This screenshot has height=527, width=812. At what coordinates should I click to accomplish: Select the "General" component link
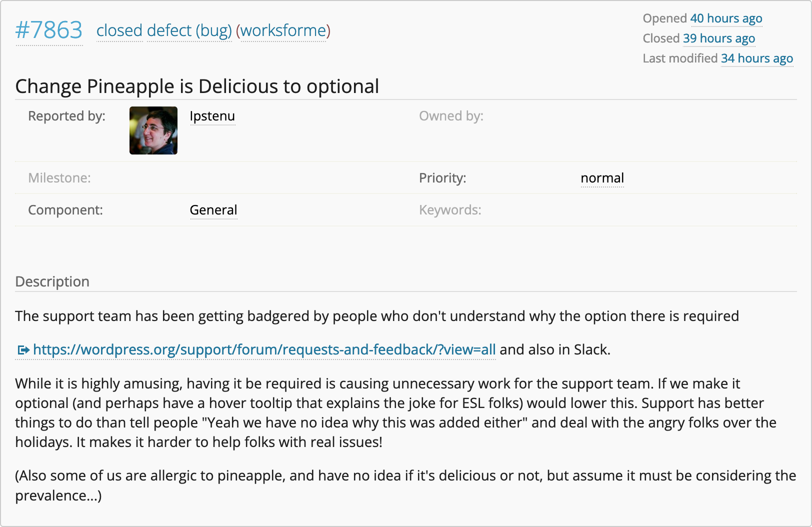pos(213,210)
